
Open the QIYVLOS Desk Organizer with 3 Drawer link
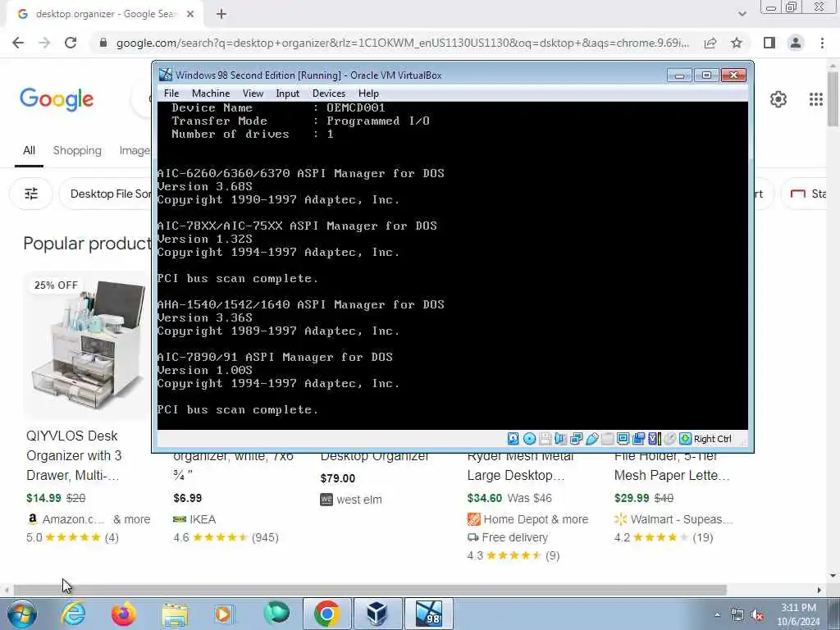pyautogui.click(x=74, y=455)
